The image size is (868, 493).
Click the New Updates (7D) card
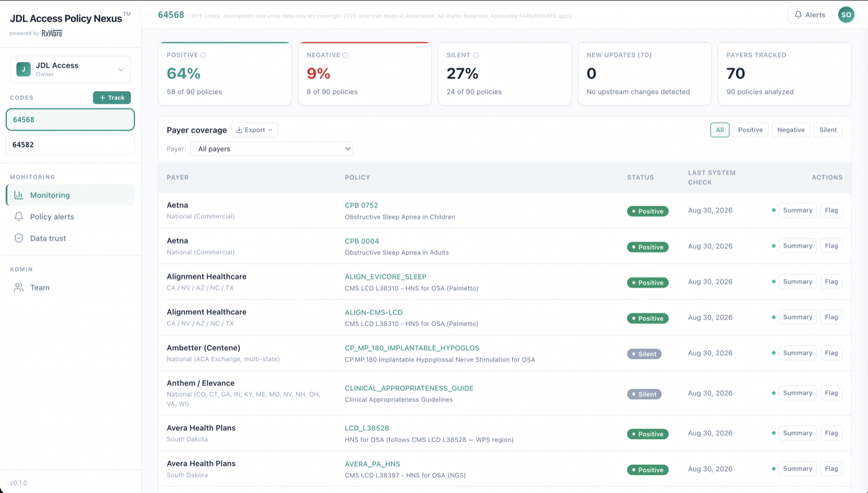click(644, 74)
